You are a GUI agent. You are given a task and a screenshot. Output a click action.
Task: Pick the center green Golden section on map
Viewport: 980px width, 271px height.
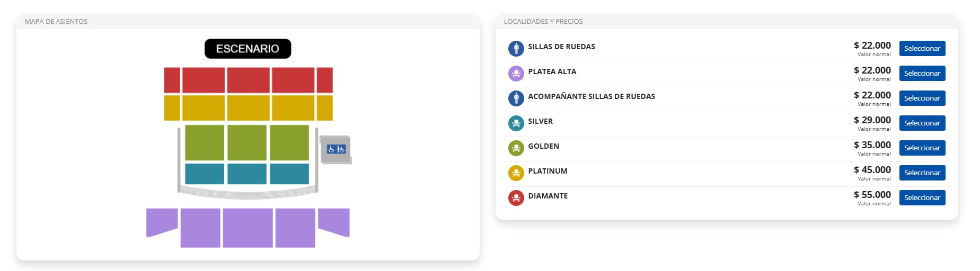click(247, 142)
